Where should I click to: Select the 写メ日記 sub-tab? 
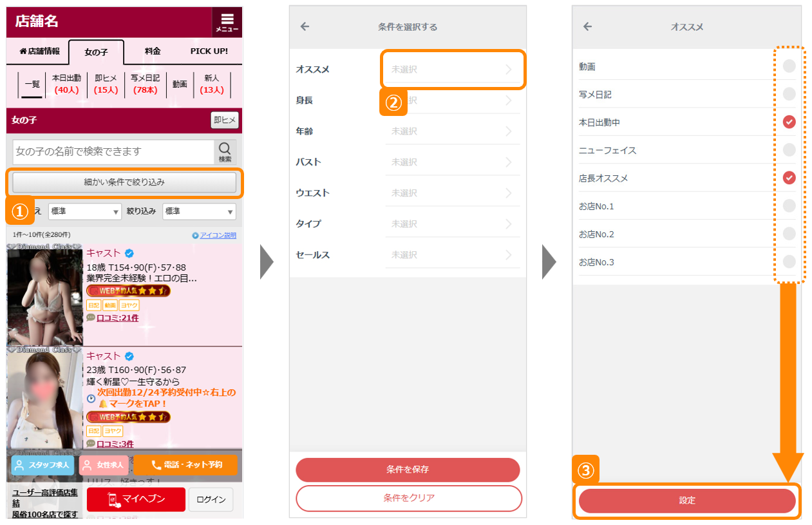145,84
